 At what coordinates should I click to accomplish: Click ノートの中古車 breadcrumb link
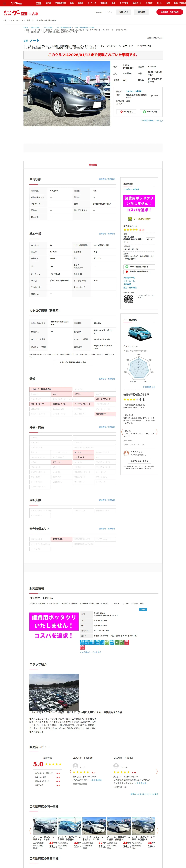[x=47, y=28]
